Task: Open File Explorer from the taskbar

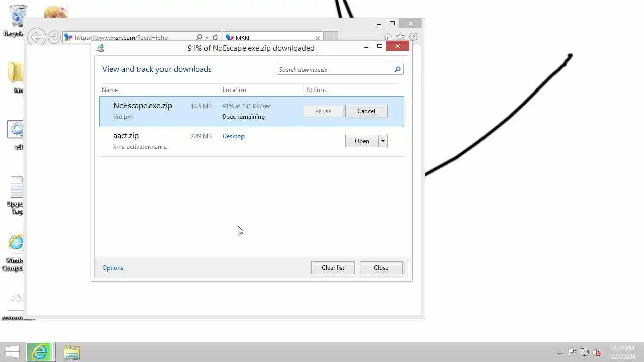Action: click(x=72, y=352)
